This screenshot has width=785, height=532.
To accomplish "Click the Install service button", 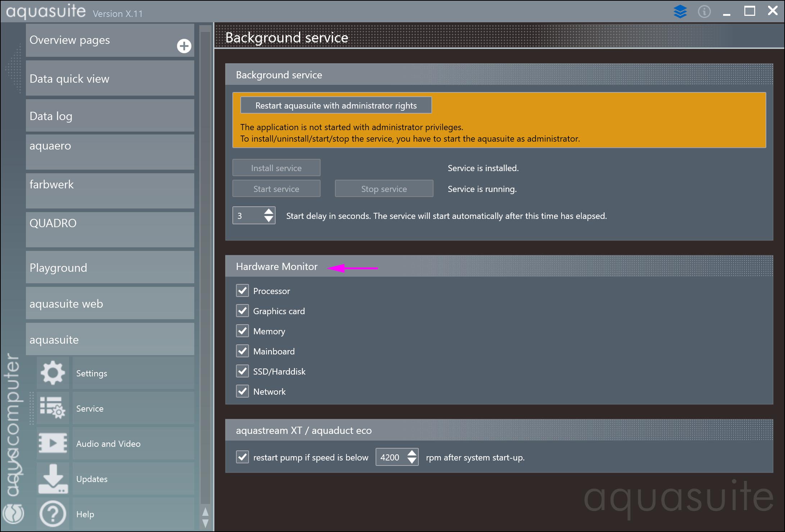I will click(276, 168).
